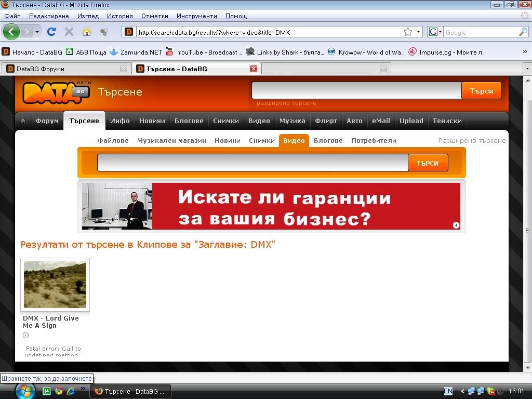The width and height of the screenshot is (532, 399).
Task: Open the DMX - Lord Give Me A Sign title
Action: tap(51, 322)
